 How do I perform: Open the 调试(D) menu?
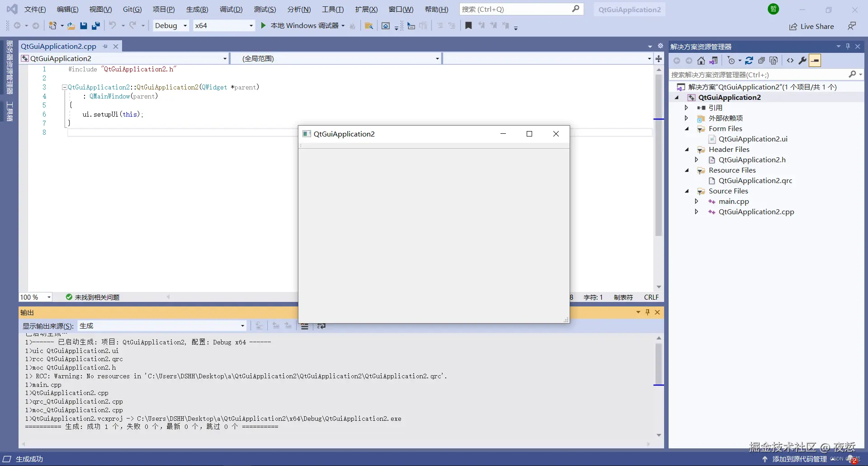[231, 9]
